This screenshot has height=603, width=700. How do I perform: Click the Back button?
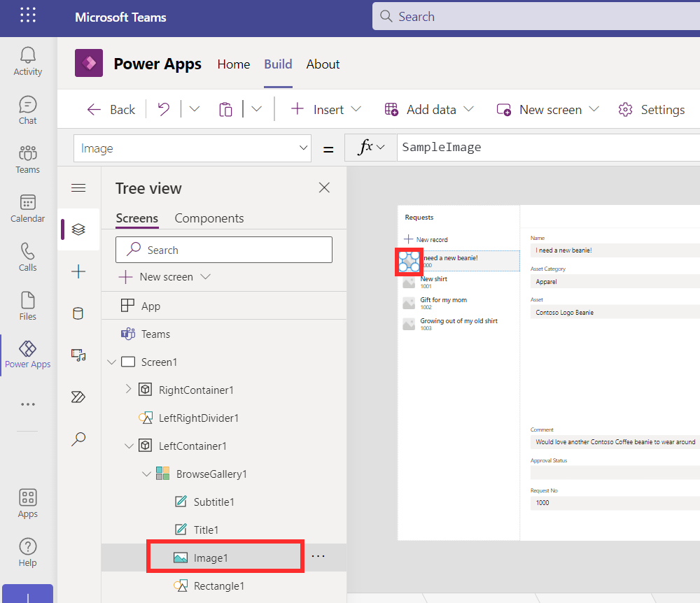(111, 109)
